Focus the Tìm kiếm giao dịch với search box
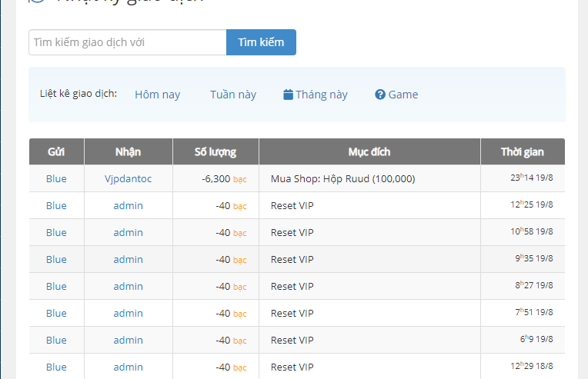588x379 pixels. pos(127,42)
